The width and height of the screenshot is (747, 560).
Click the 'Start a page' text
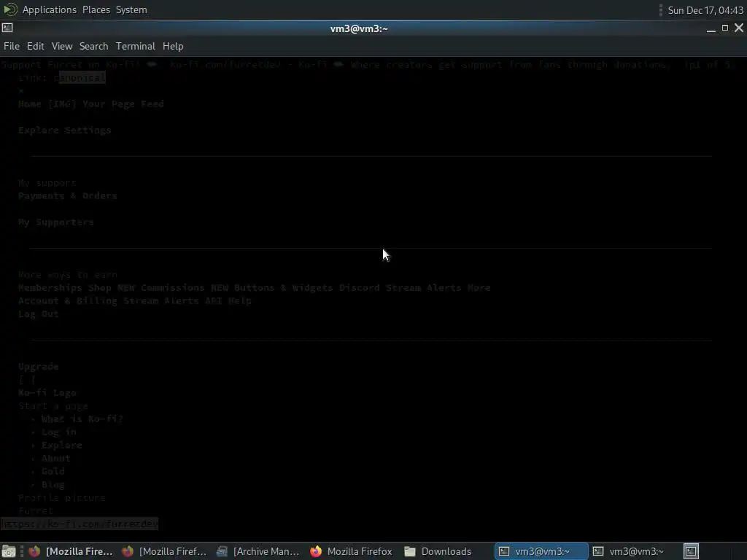click(53, 406)
